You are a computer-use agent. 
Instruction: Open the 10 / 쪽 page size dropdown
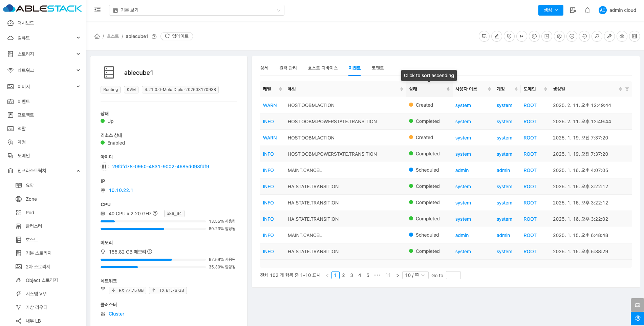click(x=415, y=275)
